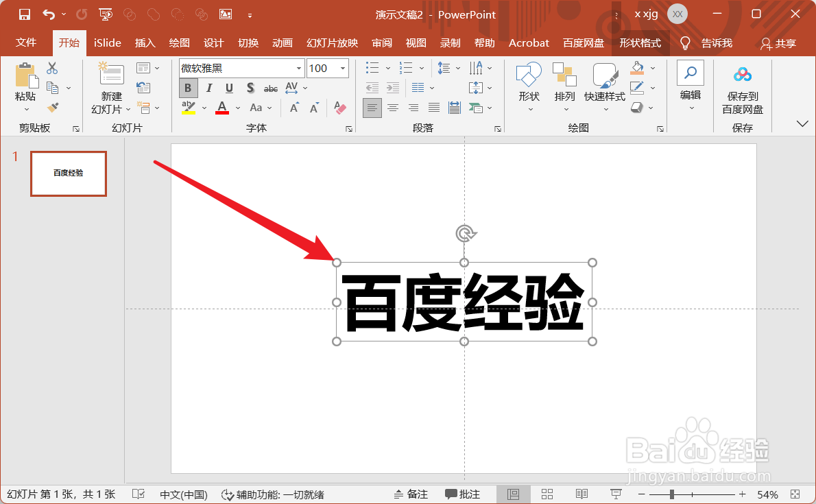Align text to the right
Viewport: 816px width, 504px height.
413,108
